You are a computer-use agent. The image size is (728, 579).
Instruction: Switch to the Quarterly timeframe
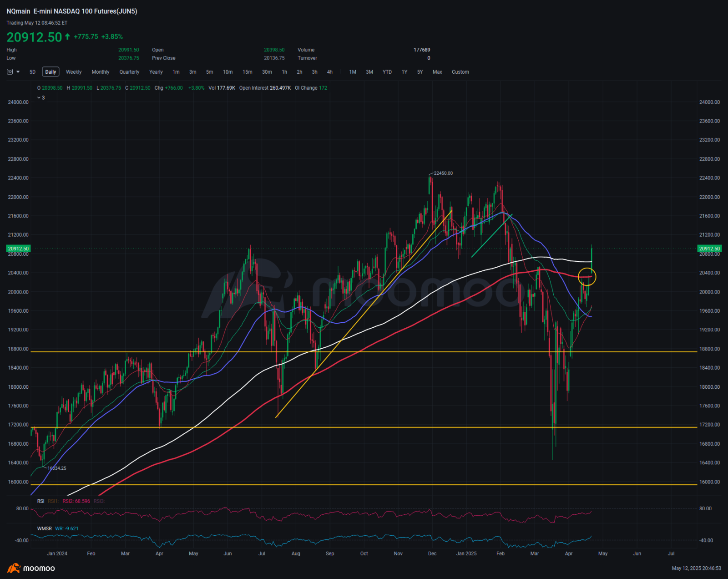click(129, 72)
